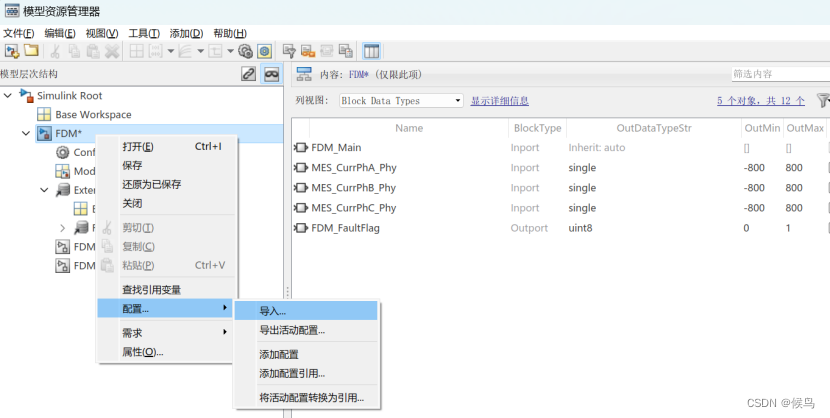Choose 查找引用变量 in context menu
830x418 pixels.
tap(167, 290)
